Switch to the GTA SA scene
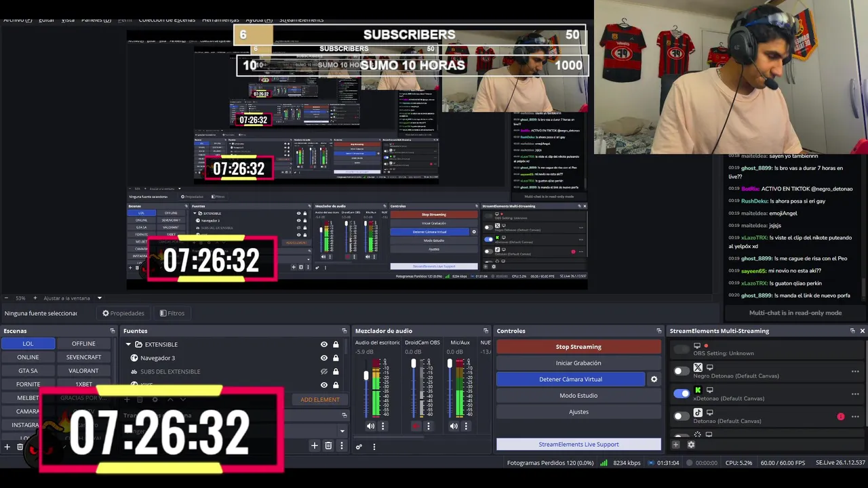 click(x=28, y=371)
